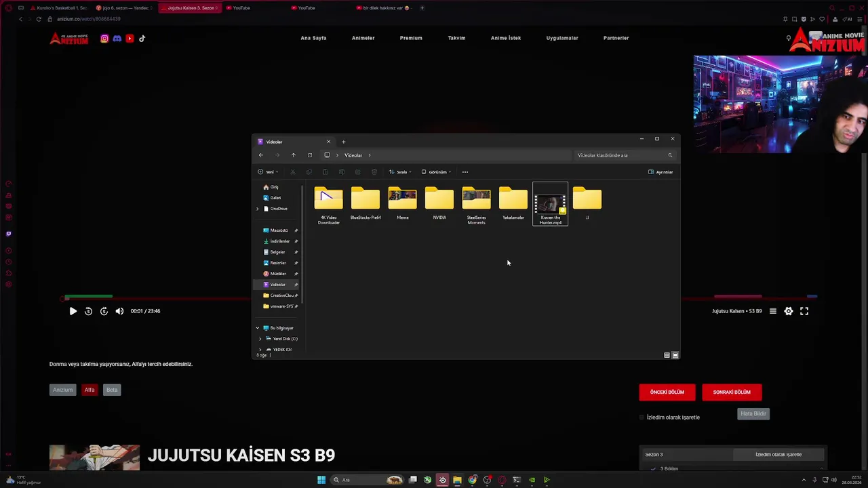Screen dimensions: 868x488
Task: Switch to the Beta video source
Action: click(x=112, y=390)
